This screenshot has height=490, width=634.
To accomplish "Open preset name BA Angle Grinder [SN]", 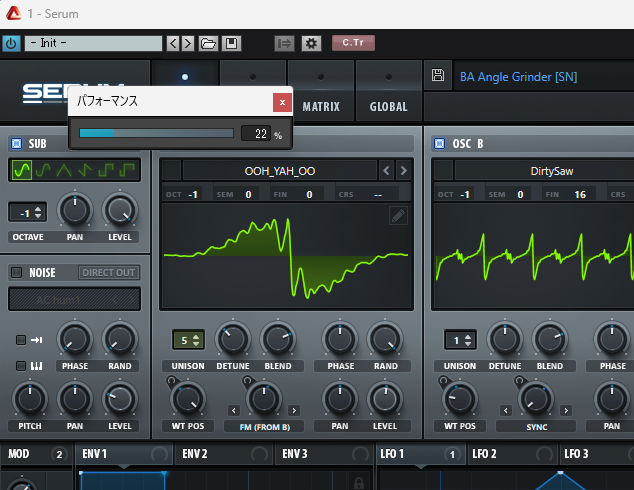I will coord(518,77).
